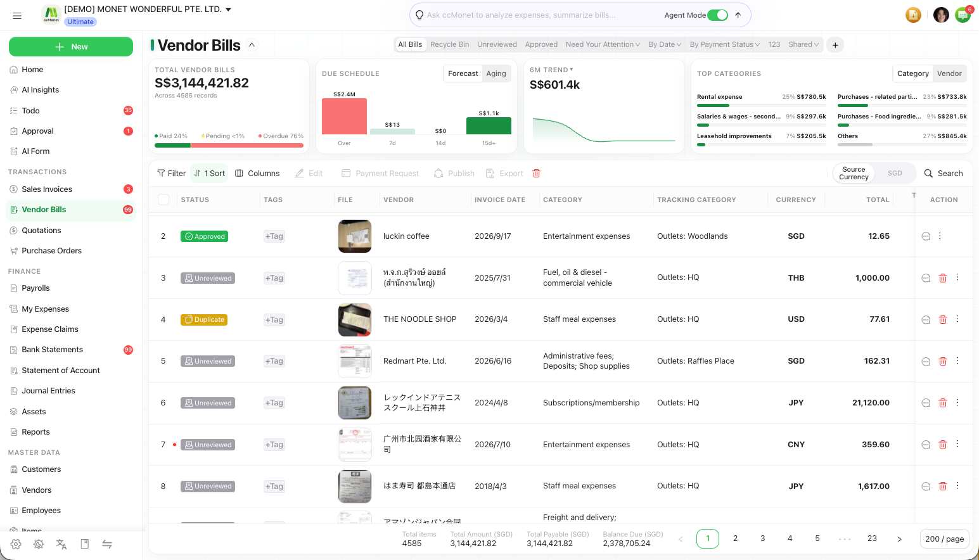Open more options for THE NOODLE SHOP row
979x560 pixels.
(x=957, y=319)
